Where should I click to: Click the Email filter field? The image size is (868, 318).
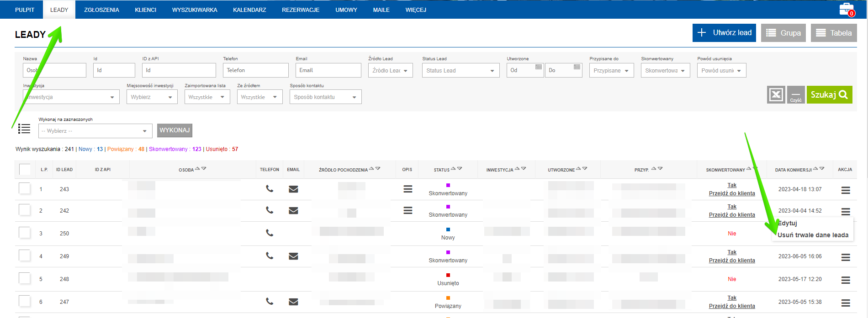328,70
